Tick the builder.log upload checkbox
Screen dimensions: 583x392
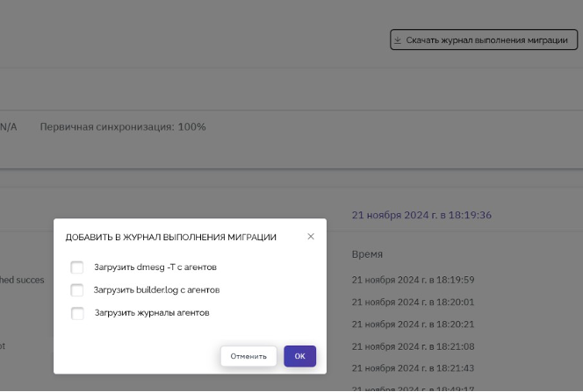point(77,290)
